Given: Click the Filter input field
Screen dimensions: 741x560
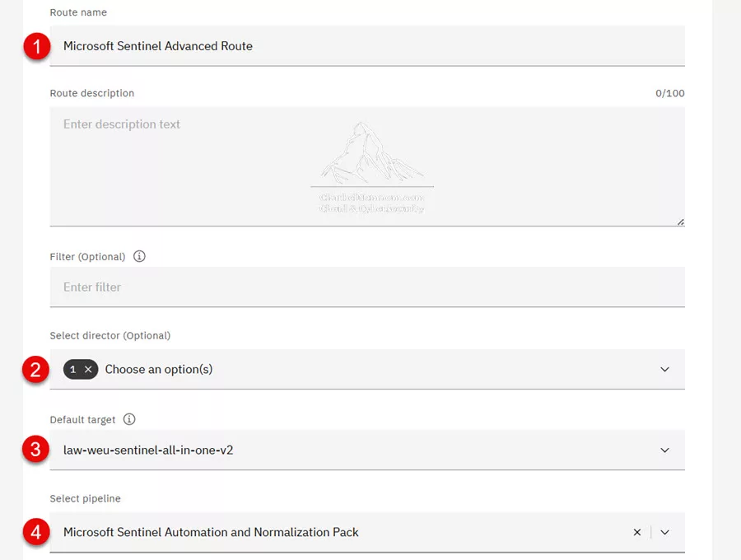Looking at the screenshot, I should coord(367,287).
